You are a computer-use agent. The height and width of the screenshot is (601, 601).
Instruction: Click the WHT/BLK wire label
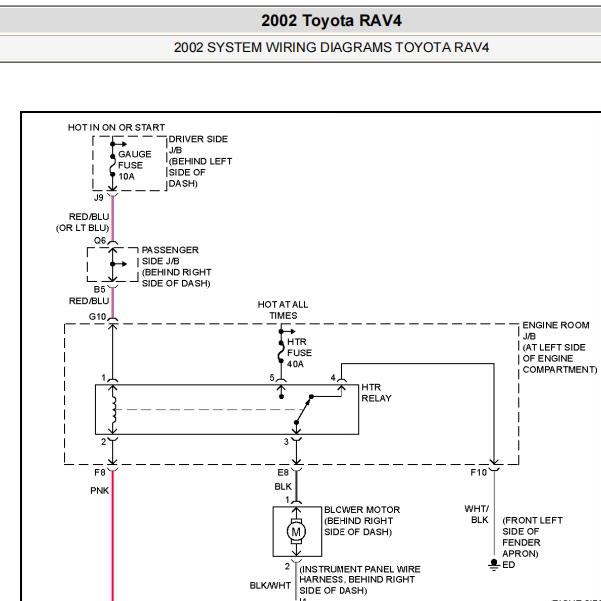pyautogui.click(x=477, y=514)
